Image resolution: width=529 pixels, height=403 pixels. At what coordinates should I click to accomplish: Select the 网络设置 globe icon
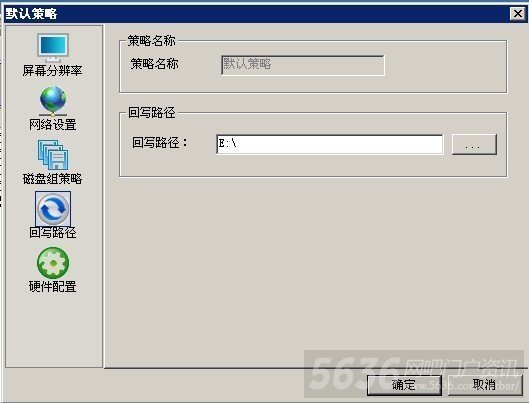(x=53, y=100)
